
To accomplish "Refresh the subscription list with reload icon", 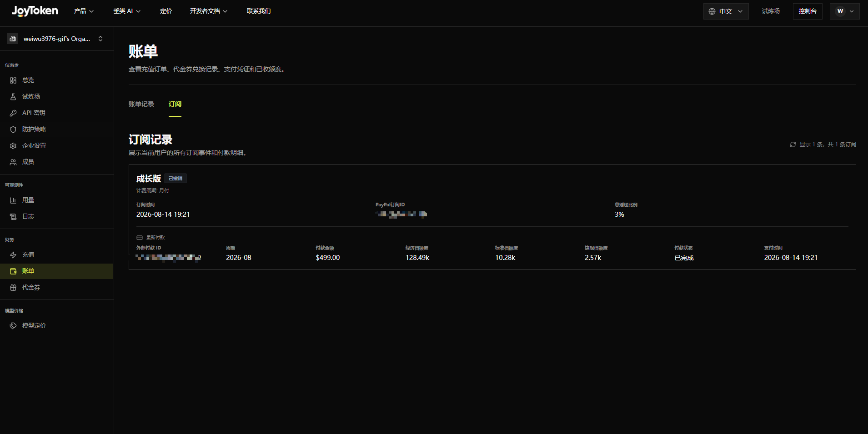I will click(793, 145).
